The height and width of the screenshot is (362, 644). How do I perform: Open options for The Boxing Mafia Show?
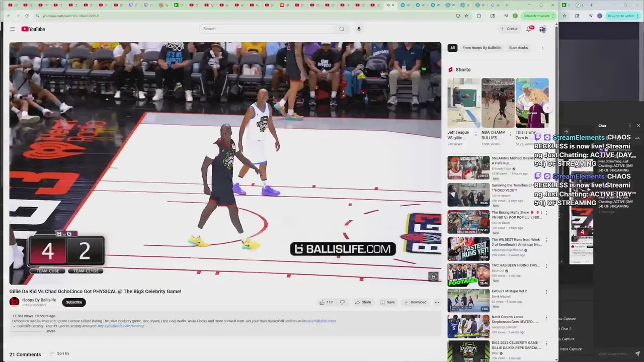pos(546,213)
